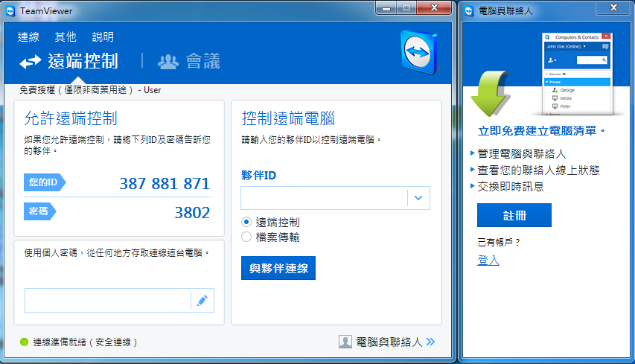Toggle the 電腦與聯絡人 panel link
Image resolution: width=635 pixels, height=364 pixels.
389,342
